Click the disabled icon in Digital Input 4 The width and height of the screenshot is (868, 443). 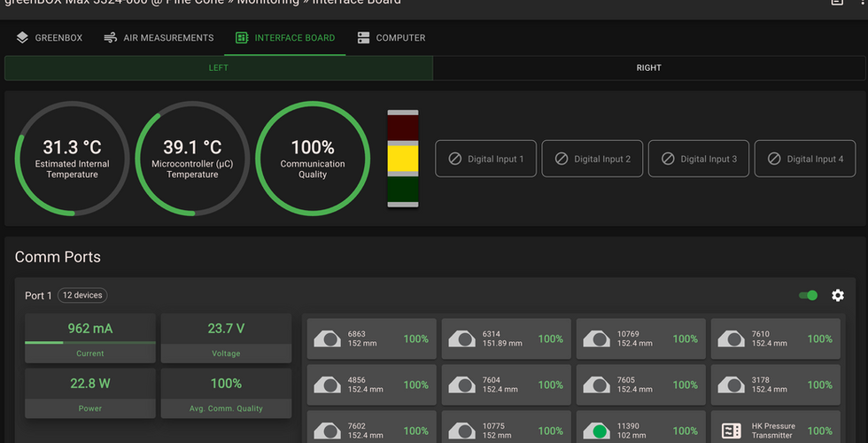coord(774,159)
